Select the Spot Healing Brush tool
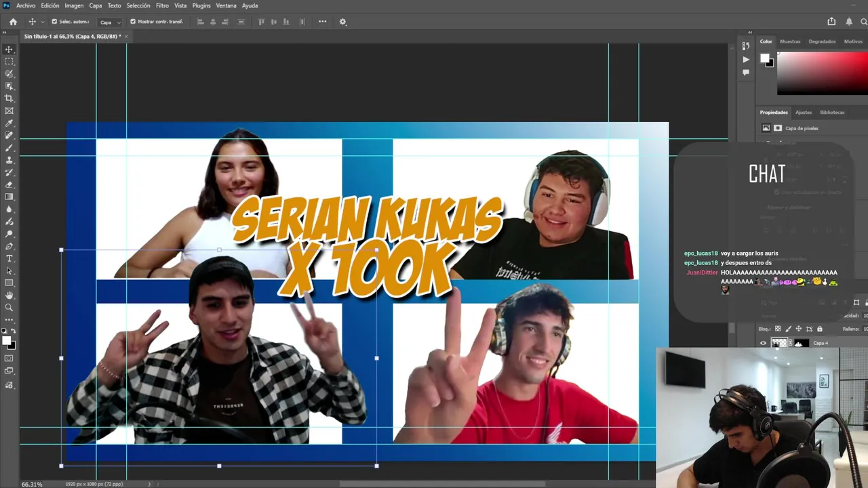 (9, 136)
